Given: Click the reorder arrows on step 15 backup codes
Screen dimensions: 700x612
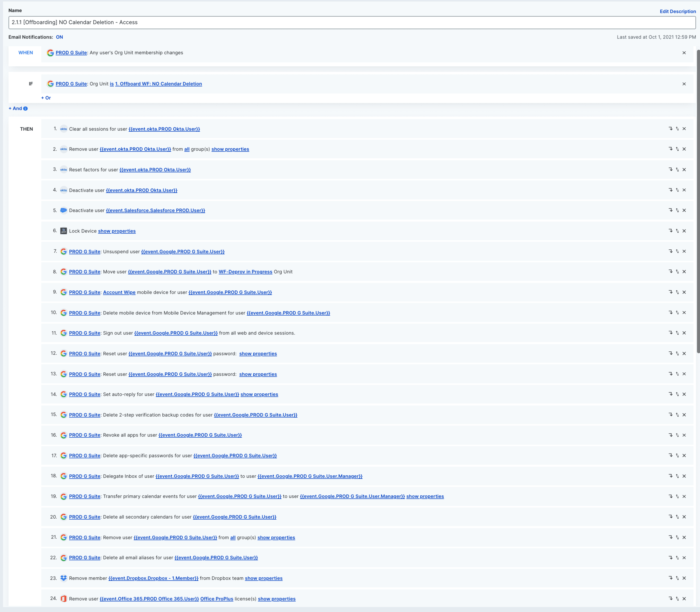Looking at the screenshot, I should [x=677, y=415].
